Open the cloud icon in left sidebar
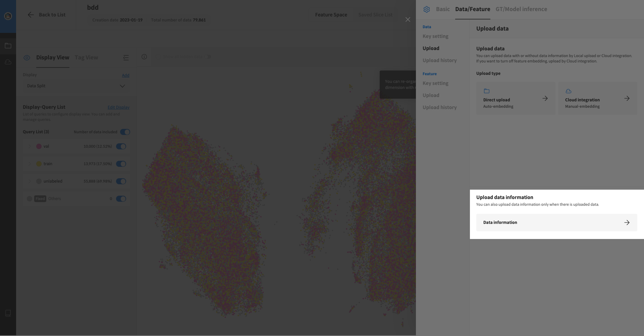This screenshot has height=336, width=644. 8,62
